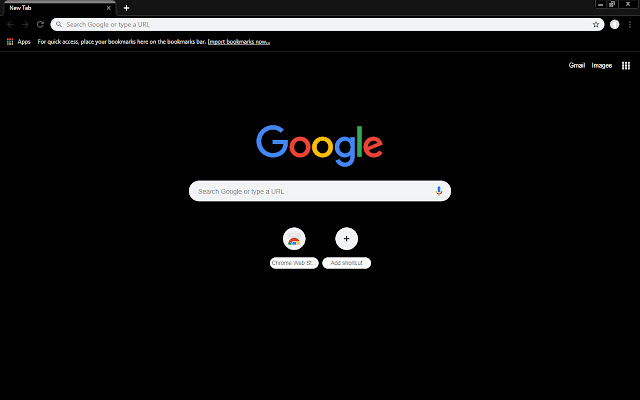The image size is (640, 400).
Task: Focus the Google search box in the page
Action: click(320, 191)
